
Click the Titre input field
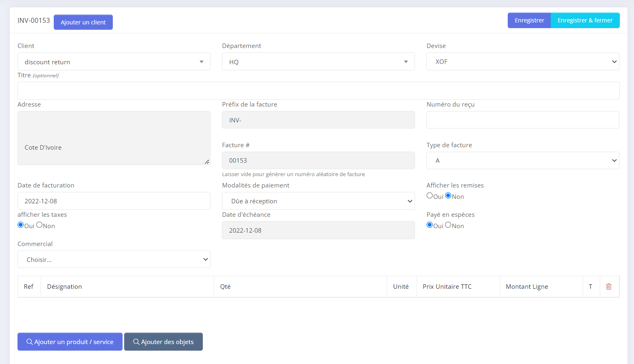(x=318, y=91)
